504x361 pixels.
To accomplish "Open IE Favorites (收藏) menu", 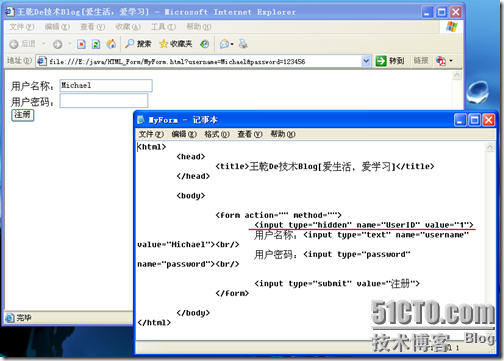I will coord(128,27).
